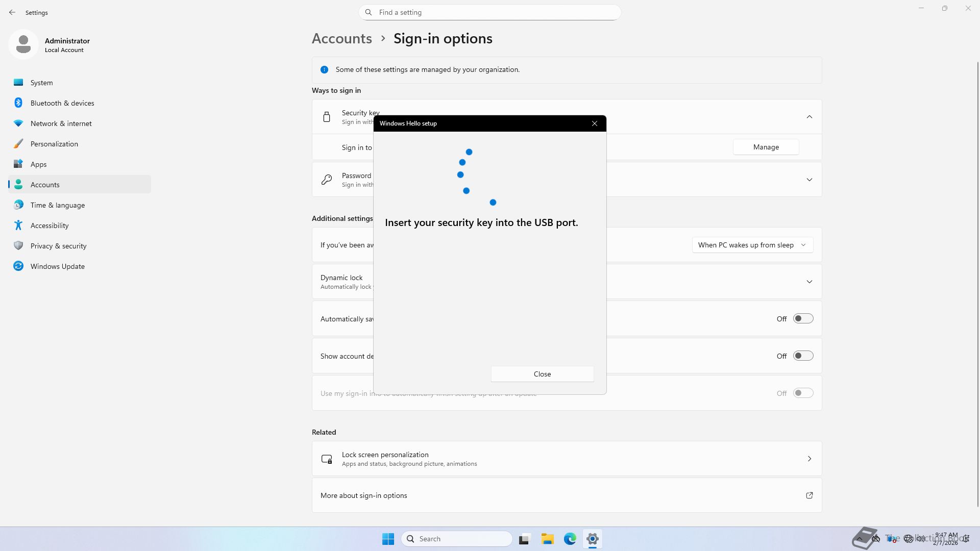Click the Network & internet wifi icon

18,123
